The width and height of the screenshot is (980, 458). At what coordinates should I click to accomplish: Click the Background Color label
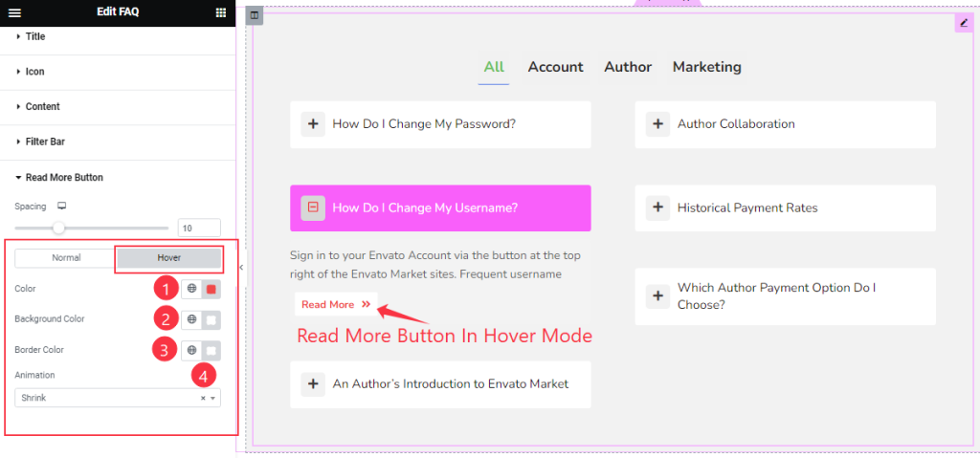coord(50,319)
